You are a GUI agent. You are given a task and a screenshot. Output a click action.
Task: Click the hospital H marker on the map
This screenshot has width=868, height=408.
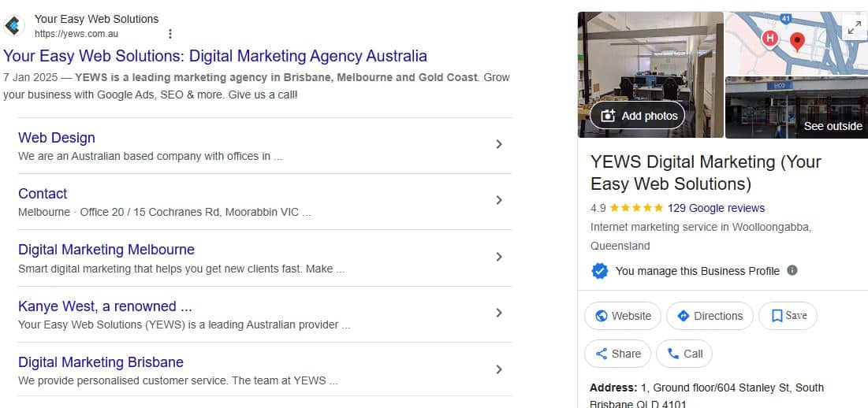point(770,38)
